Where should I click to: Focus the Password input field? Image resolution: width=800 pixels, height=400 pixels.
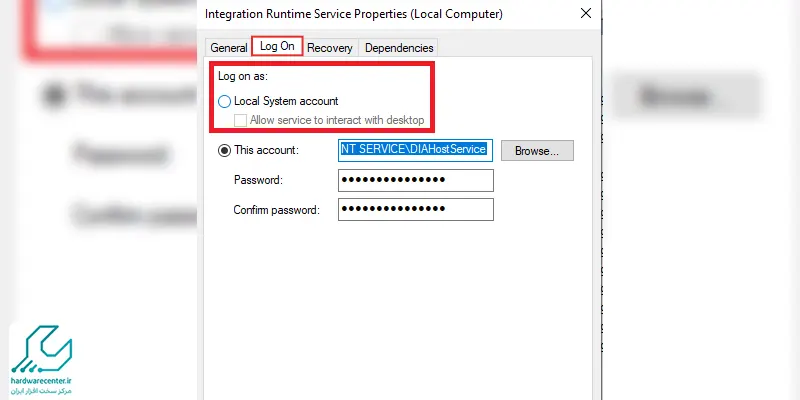point(416,181)
